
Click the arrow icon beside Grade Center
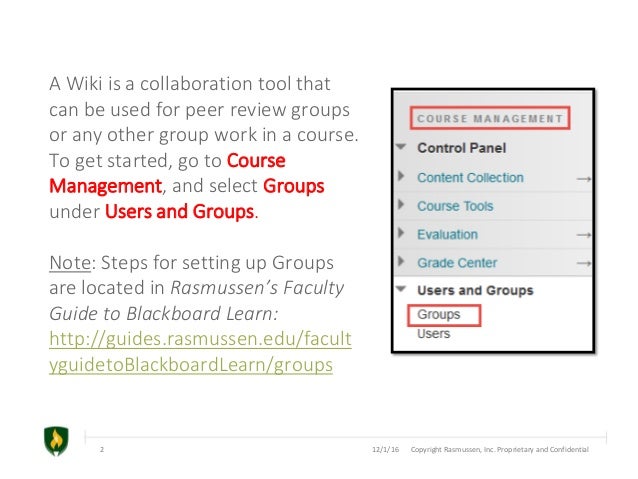tap(584, 263)
